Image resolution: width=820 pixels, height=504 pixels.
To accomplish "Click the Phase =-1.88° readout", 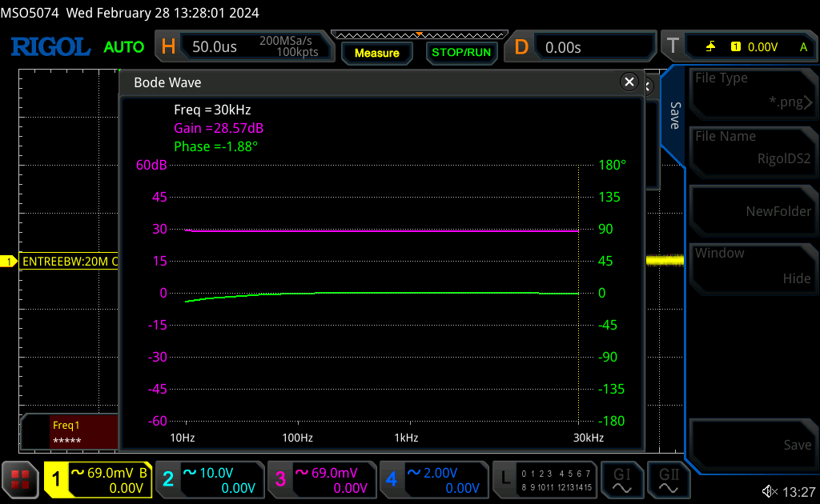I will click(x=216, y=146).
